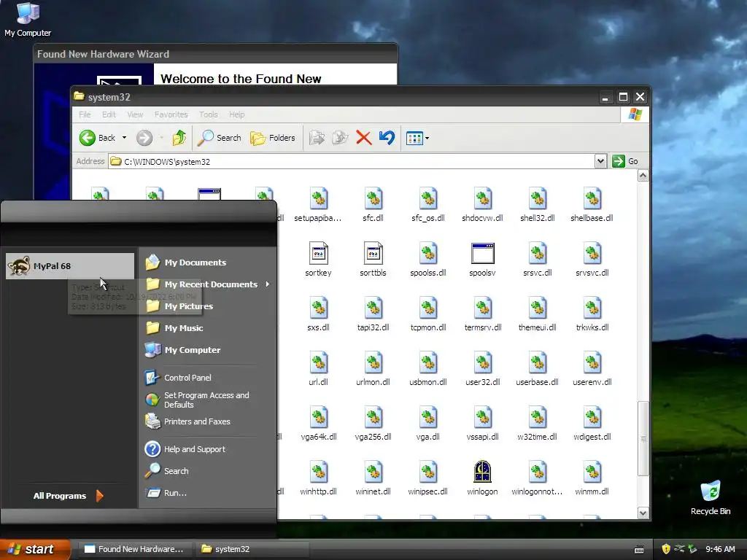Viewport: 747px width, 560px height.
Task: Open My Computer from the Start menu
Action: pyautogui.click(x=208, y=350)
